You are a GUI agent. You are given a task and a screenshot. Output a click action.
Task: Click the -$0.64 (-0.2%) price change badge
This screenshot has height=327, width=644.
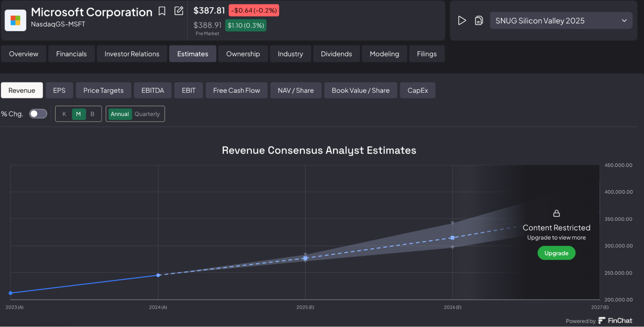click(254, 10)
